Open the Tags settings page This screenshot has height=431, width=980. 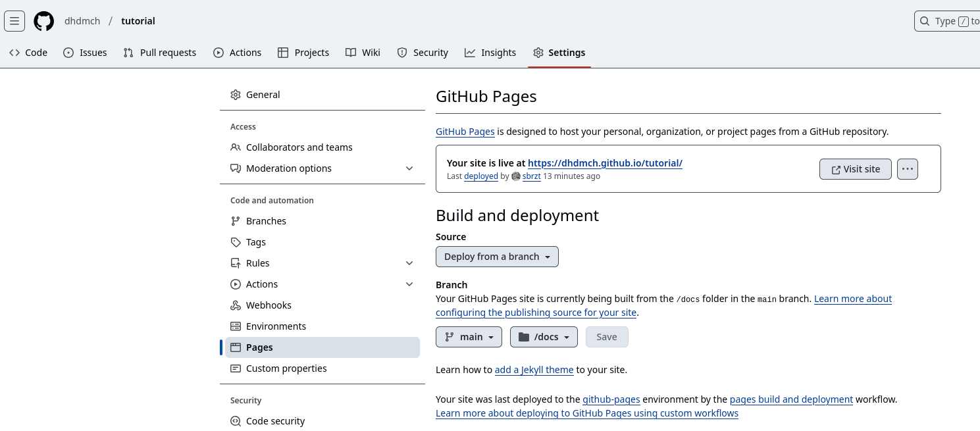point(255,242)
